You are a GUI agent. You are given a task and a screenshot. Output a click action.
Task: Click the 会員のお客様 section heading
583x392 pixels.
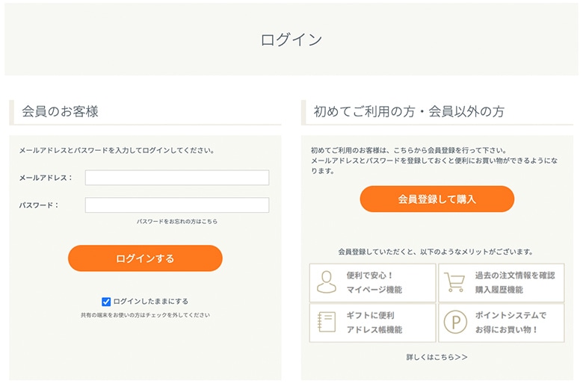pos(60,111)
